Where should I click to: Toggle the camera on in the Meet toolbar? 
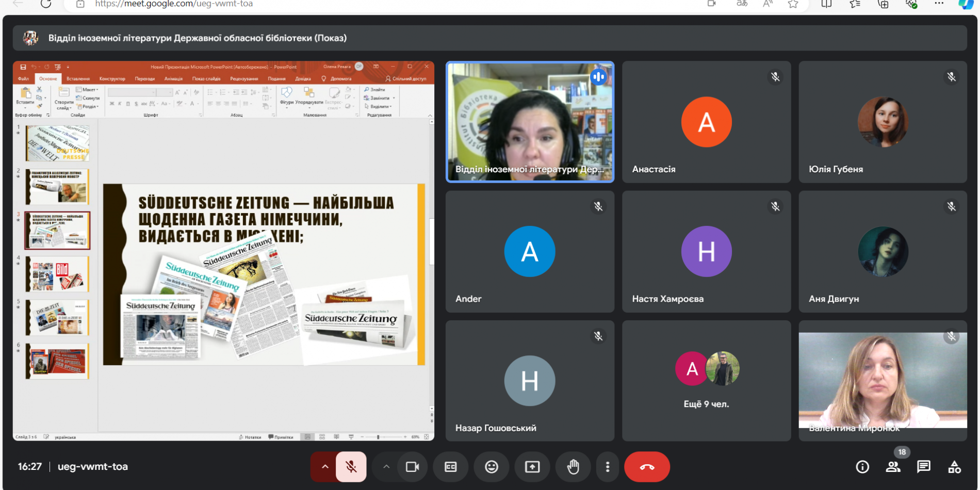tap(412, 467)
